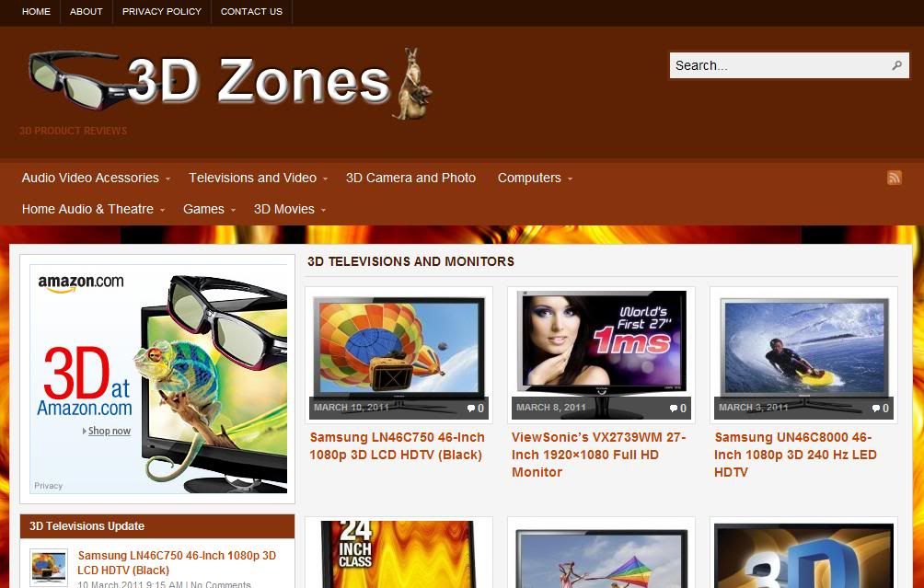
Task: Click Shop now in Amazon ad
Action: coord(109,431)
